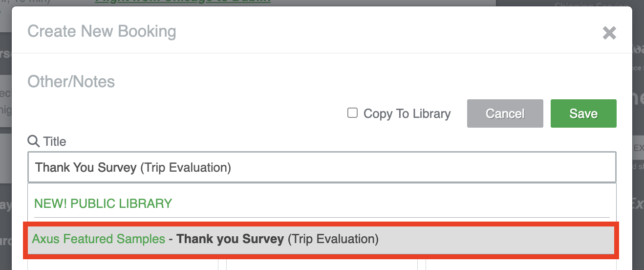
Task: Close the Create New Booking dialog
Action: coord(609,33)
